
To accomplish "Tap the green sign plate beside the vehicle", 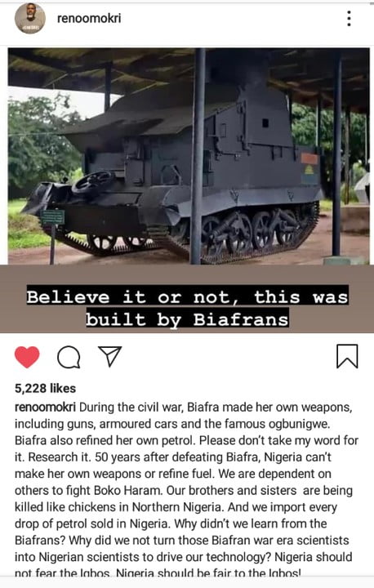I will coord(52,218).
